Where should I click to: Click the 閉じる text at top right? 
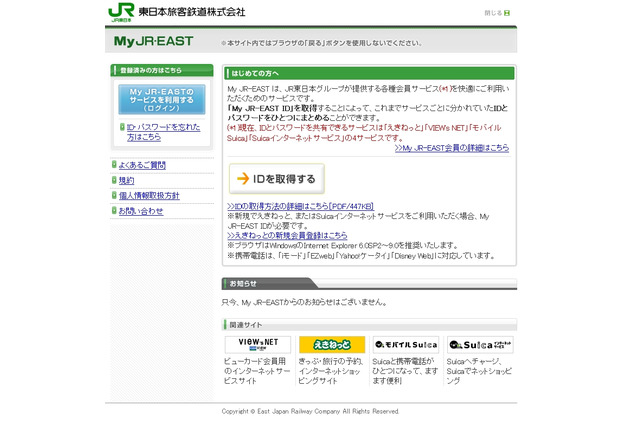point(492,13)
